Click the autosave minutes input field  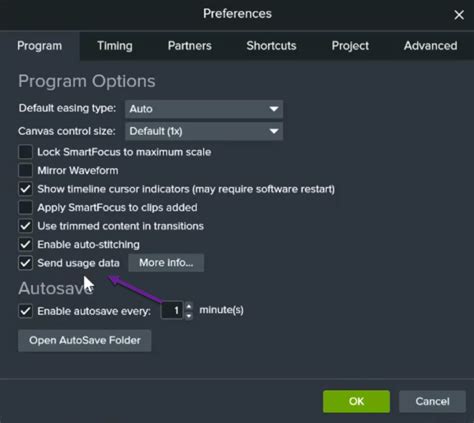pyautogui.click(x=172, y=311)
